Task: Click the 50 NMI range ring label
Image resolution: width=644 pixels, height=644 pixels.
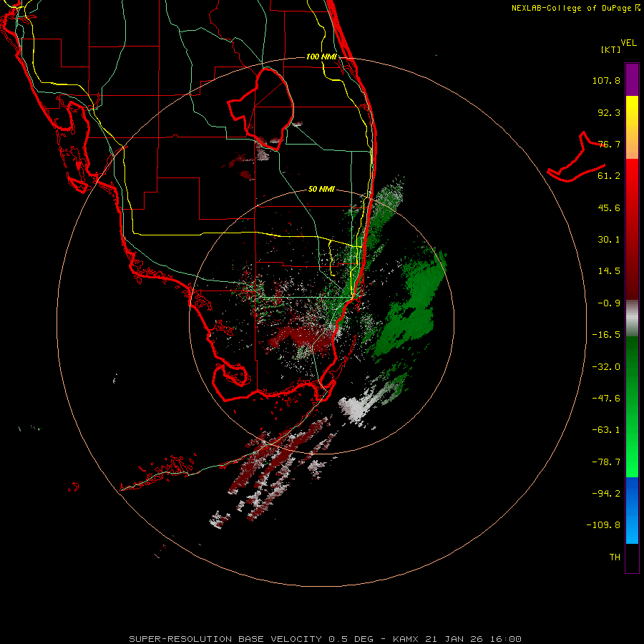Action: [321, 190]
